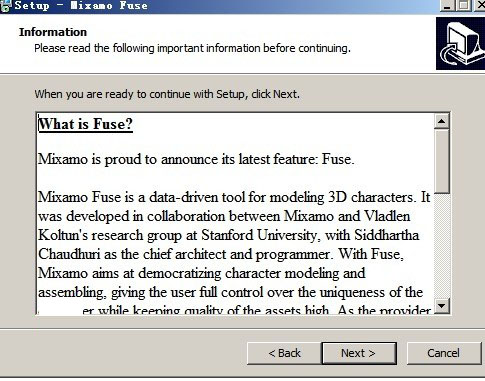The height and width of the screenshot is (381, 485).
Task: Click the "Setup - Mixamo Fuse" title bar
Action: (x=220, y=6)
